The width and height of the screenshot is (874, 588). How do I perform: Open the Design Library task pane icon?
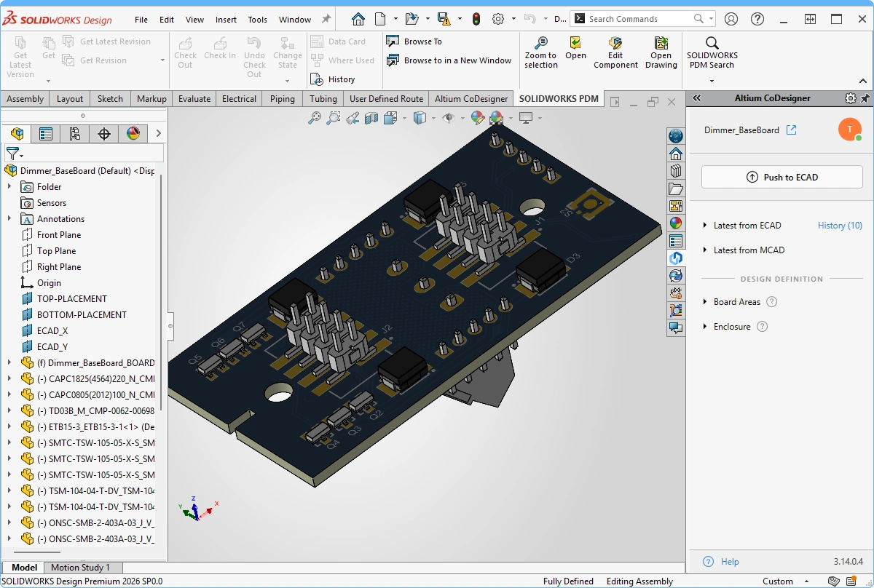[x=676, y=171]
